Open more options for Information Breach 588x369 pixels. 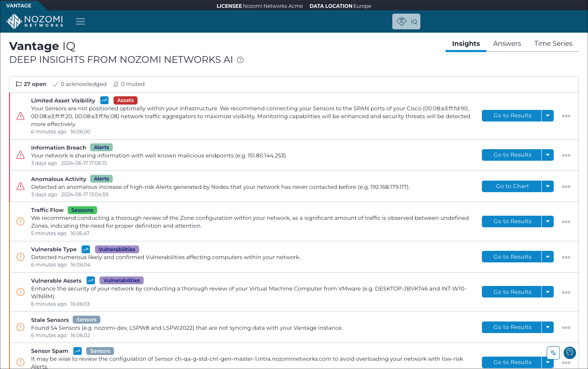click(x=566, y=155)
